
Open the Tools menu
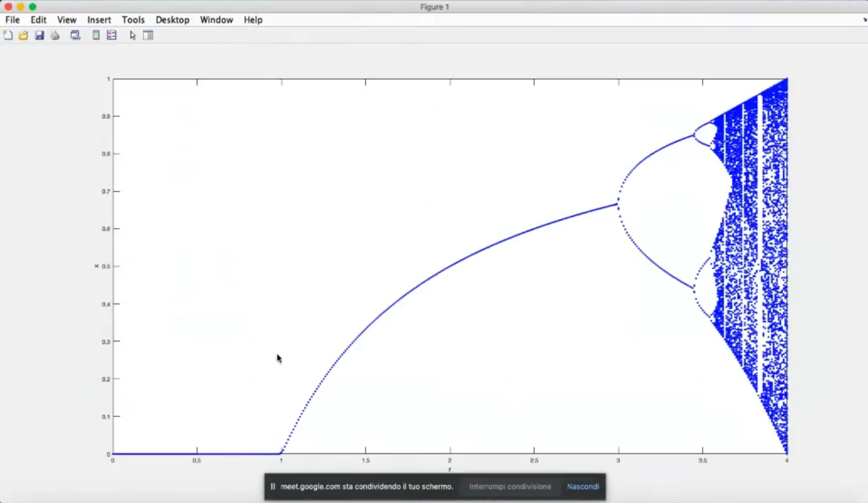pyautogui.click(x=133, y=20)
